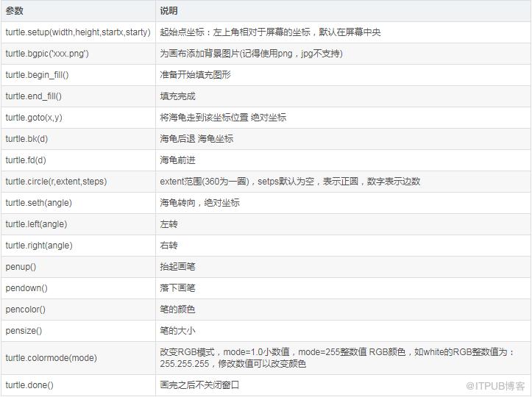Select the turtle.setup(width,height,startx,starty) cell
532x397 pixels.
[78, 32]
